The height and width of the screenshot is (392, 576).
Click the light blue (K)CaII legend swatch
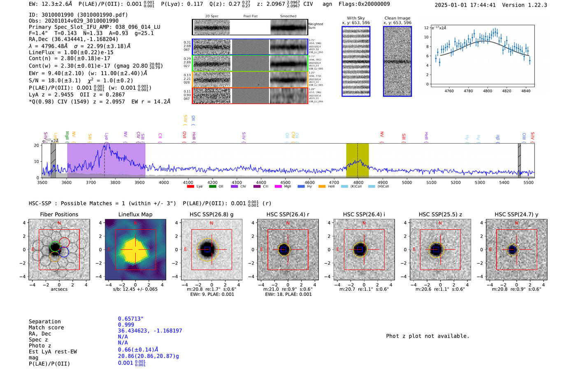(x=344, y=186)
